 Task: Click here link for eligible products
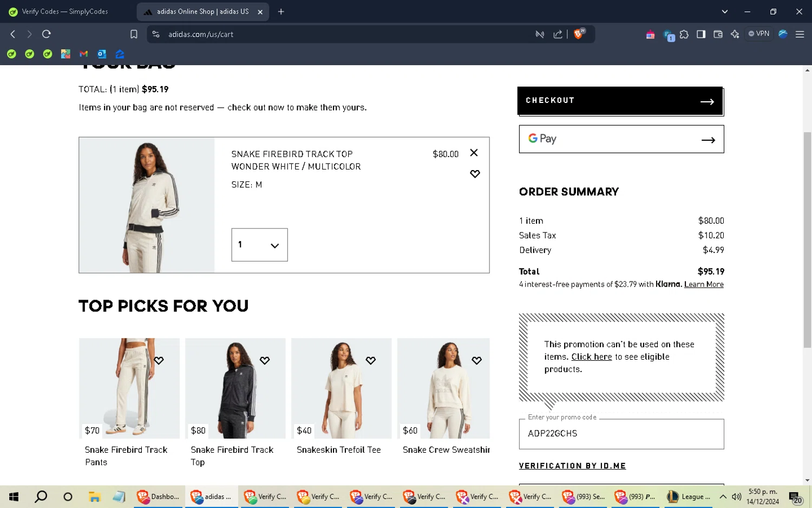pos(592,357)
